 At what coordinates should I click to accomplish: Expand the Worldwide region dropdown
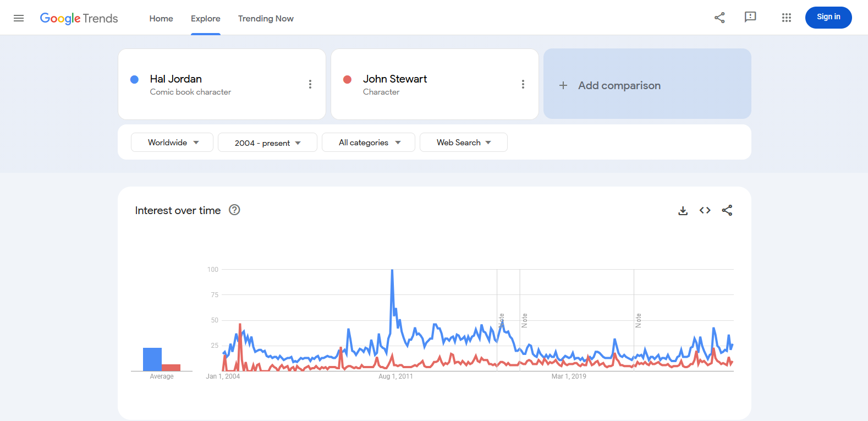tap(172, 143)
